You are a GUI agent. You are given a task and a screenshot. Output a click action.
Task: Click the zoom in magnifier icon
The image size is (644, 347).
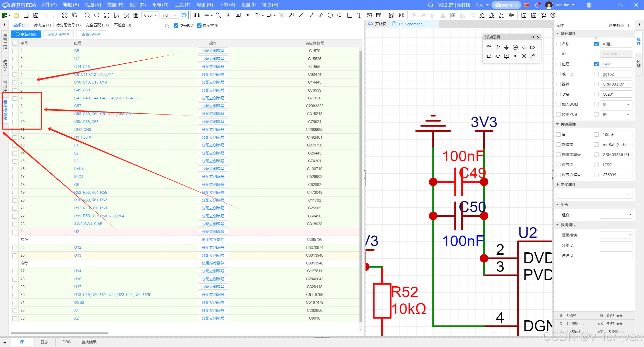coord(87,15)
